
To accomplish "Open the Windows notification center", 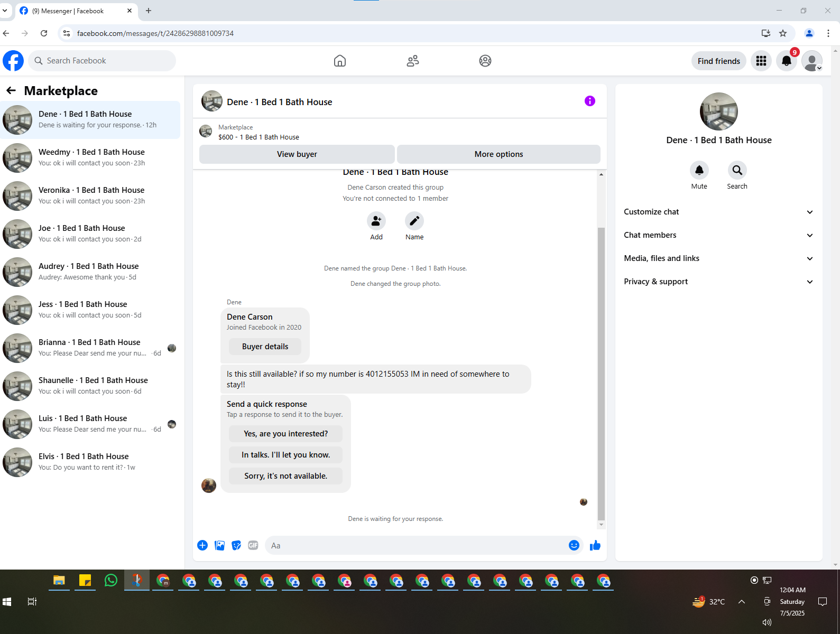I will coord(823,602).
